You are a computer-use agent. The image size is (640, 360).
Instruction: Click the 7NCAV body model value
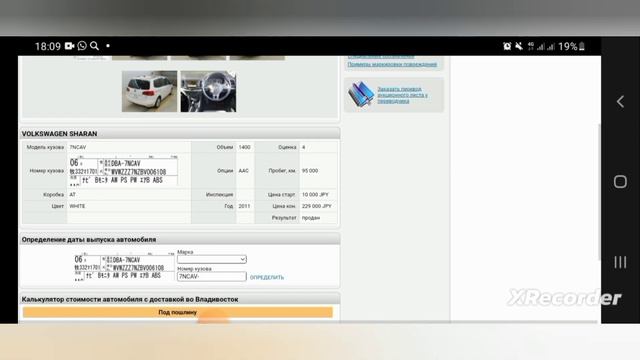click(78, 147)
